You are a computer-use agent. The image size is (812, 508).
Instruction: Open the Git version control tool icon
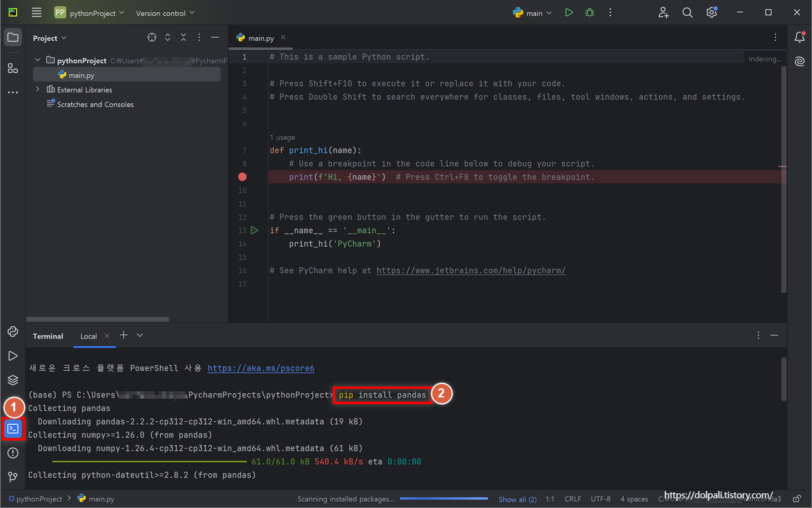[x=13, y=477]
